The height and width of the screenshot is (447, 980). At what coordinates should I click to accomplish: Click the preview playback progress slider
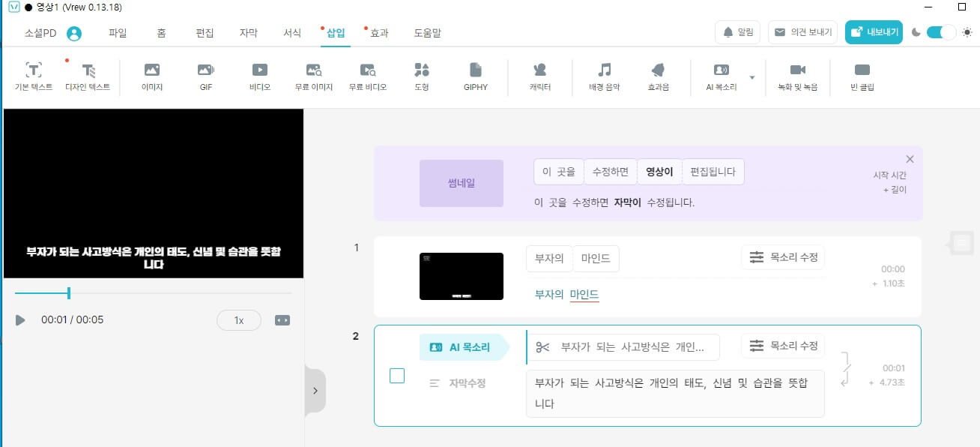(153, 293)
